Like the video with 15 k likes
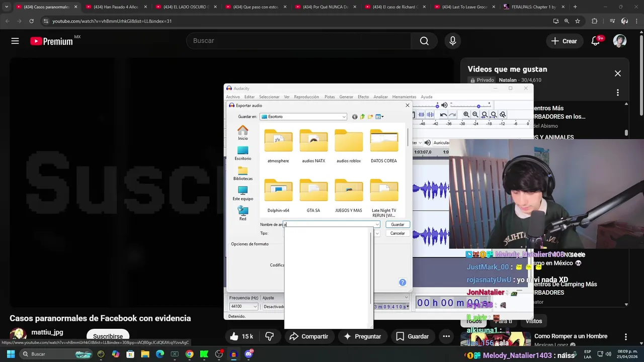644x362 pixels. tap(242, 336)
